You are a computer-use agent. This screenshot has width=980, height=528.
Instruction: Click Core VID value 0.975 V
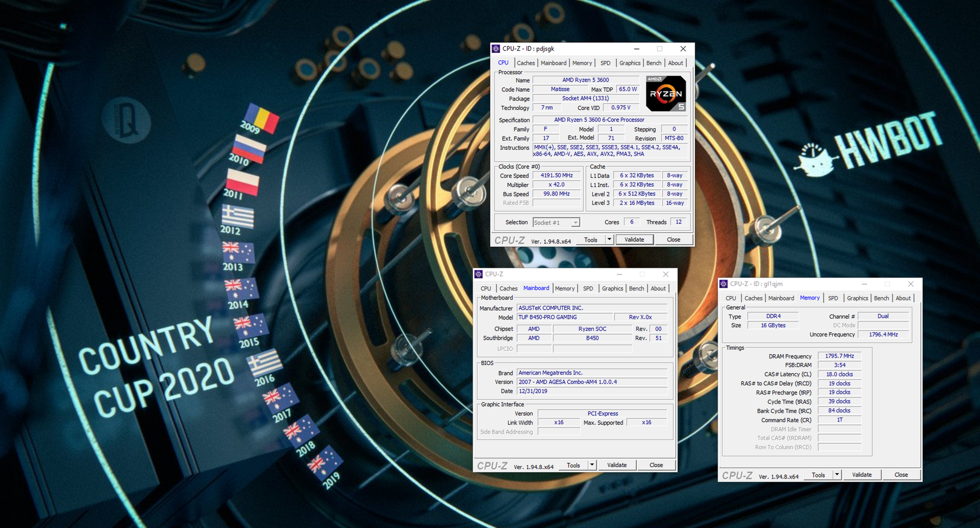[621, 108]
